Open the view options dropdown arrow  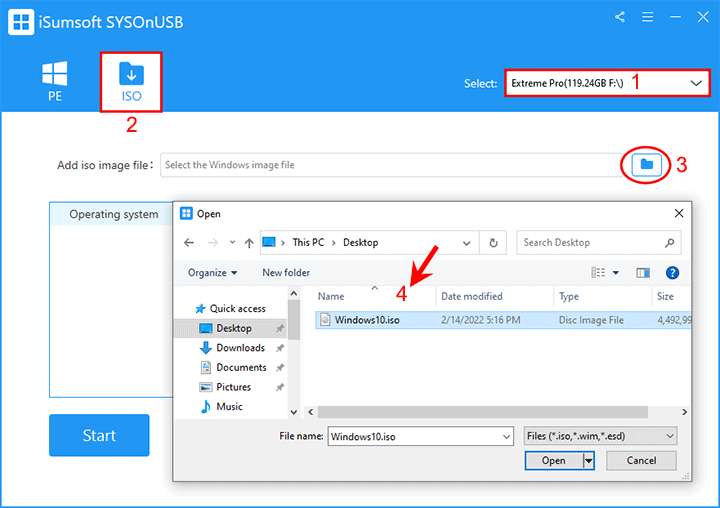tap(616, 273)
